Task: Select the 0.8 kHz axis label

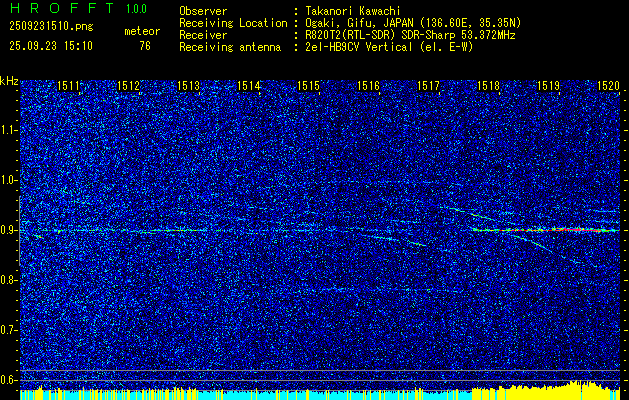Action: pos(8,280)
